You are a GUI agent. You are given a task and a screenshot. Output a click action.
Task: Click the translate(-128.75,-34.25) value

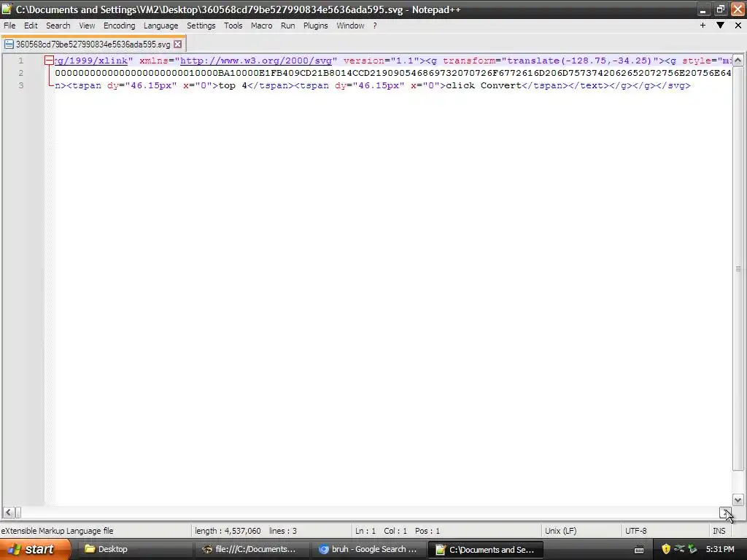[578, 61]
